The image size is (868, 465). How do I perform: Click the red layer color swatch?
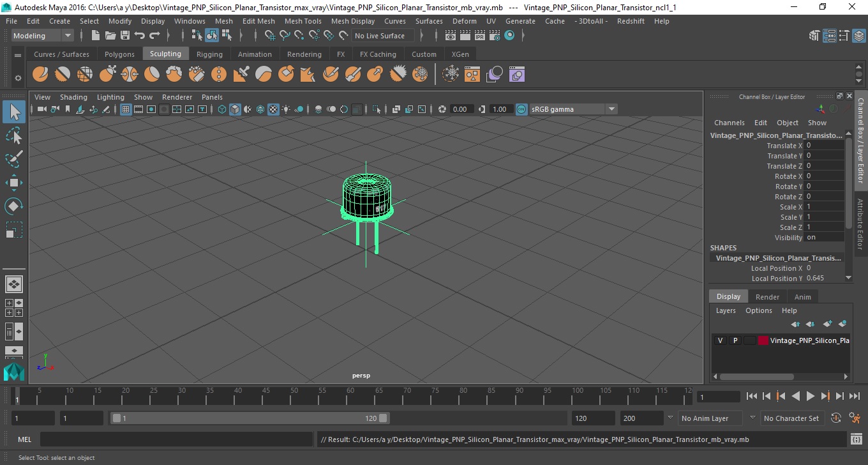[763, 340]
